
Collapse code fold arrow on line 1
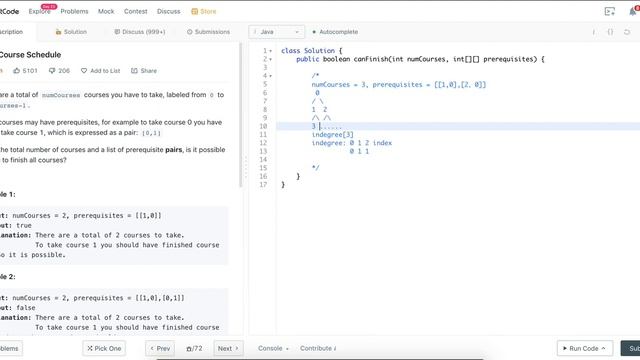point(270,51)
